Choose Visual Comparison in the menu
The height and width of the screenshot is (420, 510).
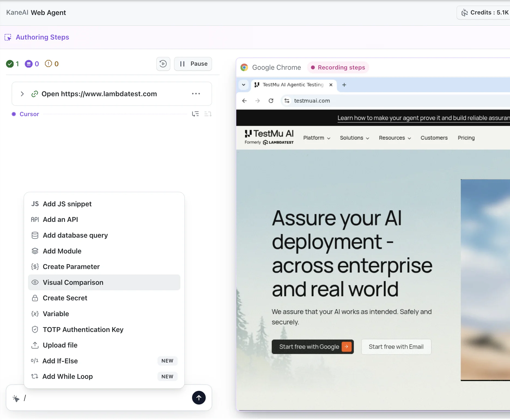pos(104,282)
